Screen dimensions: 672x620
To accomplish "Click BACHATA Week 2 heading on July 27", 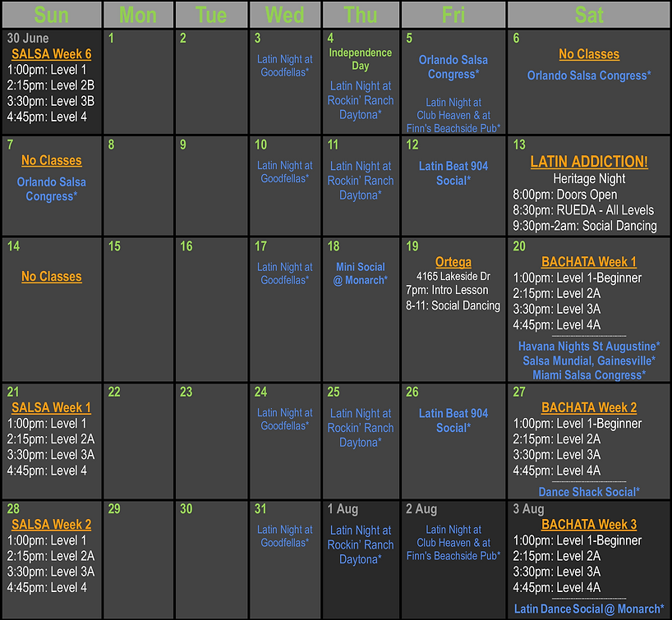I will pyautogui.click(x=588, y=407).
